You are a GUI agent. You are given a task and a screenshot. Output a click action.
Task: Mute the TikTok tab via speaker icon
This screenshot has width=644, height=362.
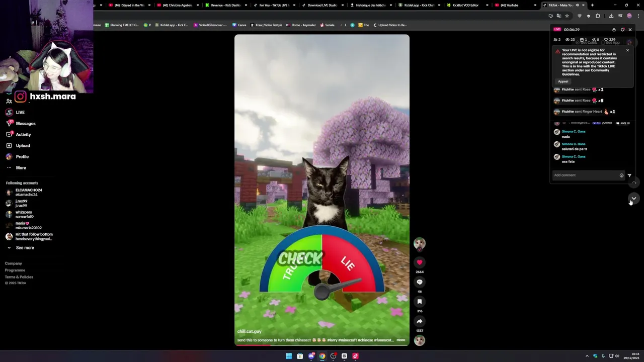pyautogui.click(x=577, y=5)
